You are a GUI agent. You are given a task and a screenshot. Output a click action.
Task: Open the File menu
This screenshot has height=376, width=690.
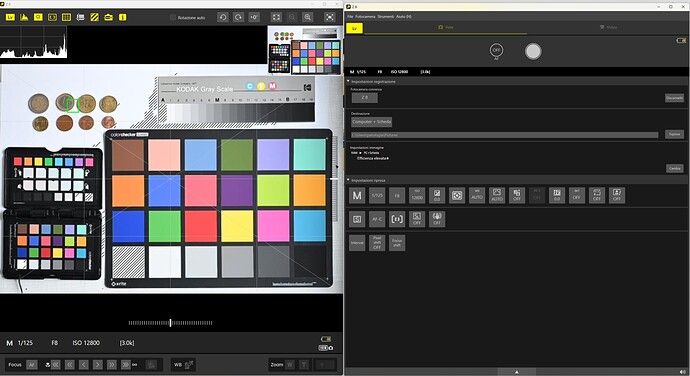350,17
